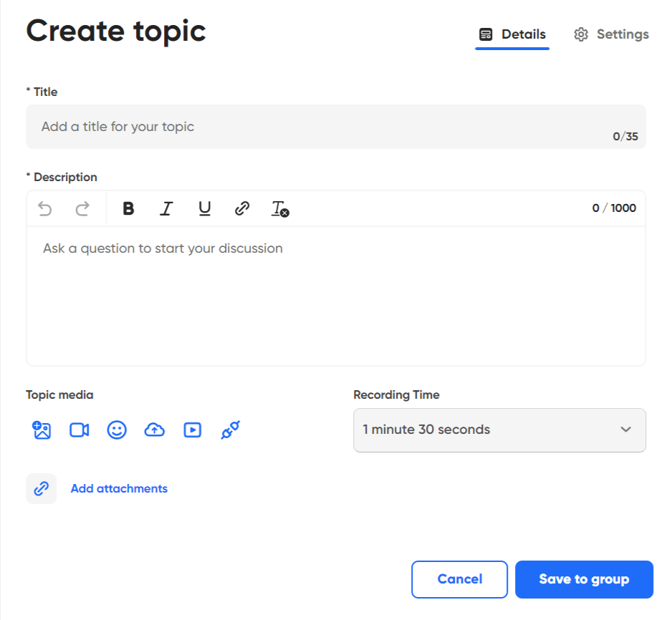Select the Details tab
This screenshot has width=672, height=620.
point(512,34)
